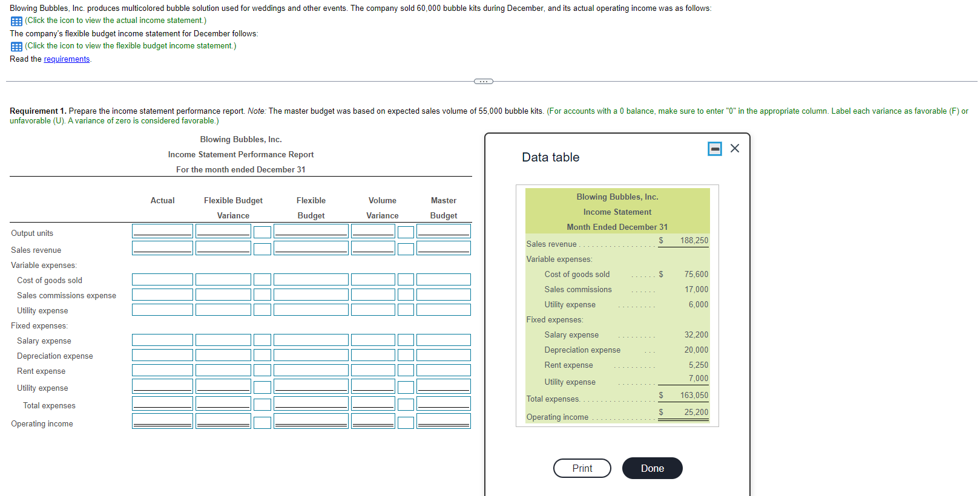Select Volume Variance amount for Output units
This screenshot has width=980, height=496.
tap(373, 231)
